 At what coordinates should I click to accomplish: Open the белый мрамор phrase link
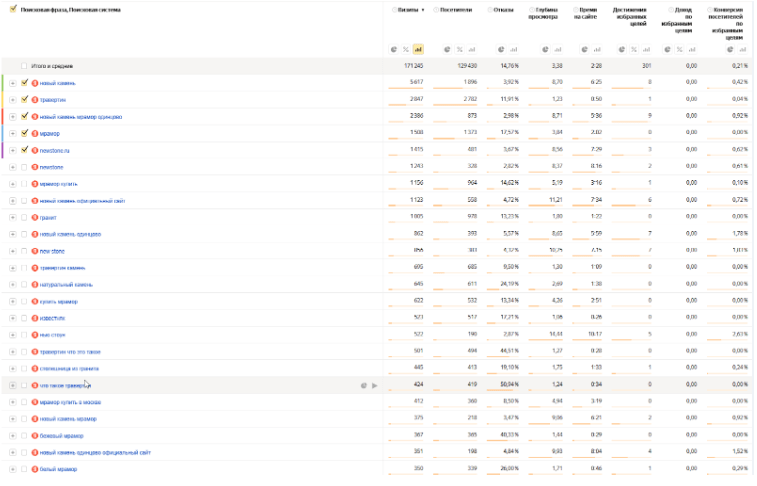[x=58, y=469]
